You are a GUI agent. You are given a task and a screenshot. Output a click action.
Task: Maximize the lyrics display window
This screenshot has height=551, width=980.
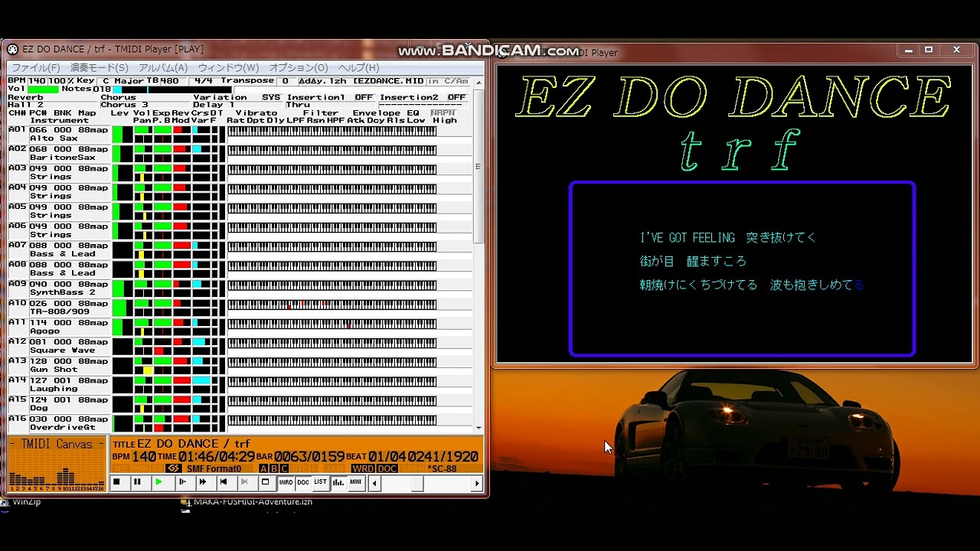click(x=929, y=51)
